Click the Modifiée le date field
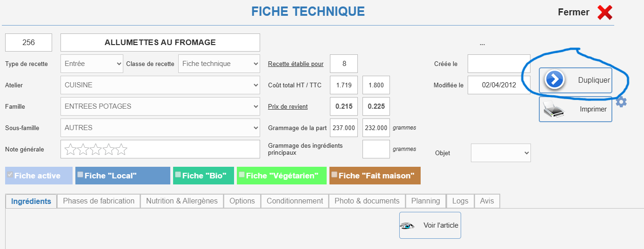The width and height of the screenshot is (644, 249). click(499, 85)
